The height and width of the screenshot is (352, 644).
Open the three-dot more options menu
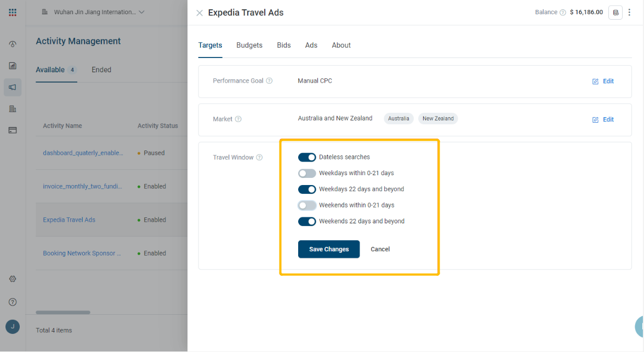pos(629,12)
